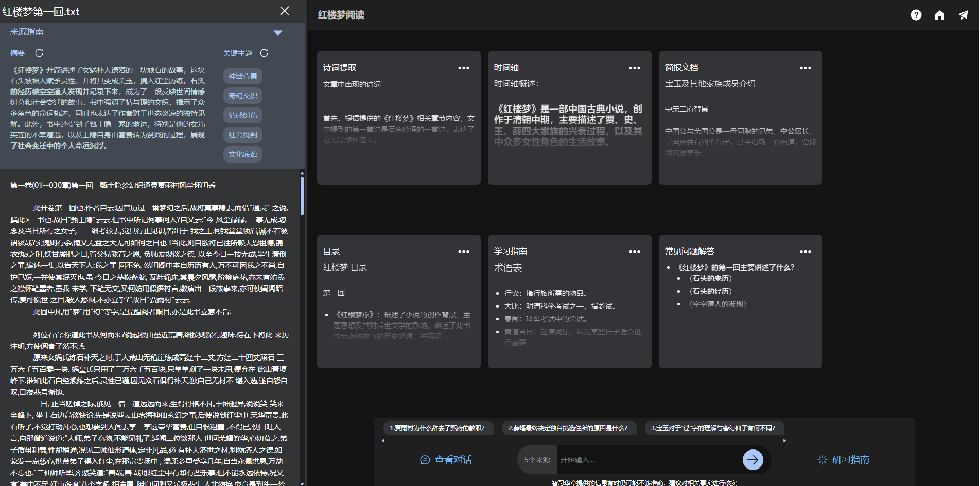Open more options on 时间轴 card

635,68
